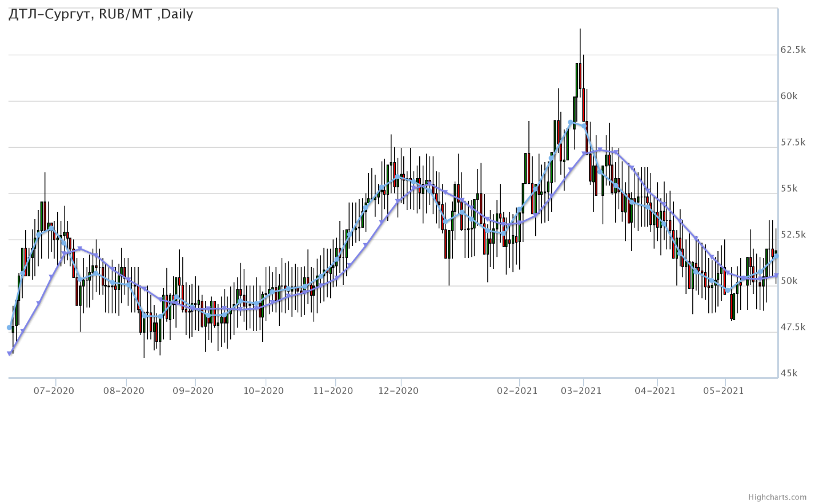The height and width of the screenshot is (504, 815).
Task: Click the 12-2020 x-axis label
Action: [399, 391]
